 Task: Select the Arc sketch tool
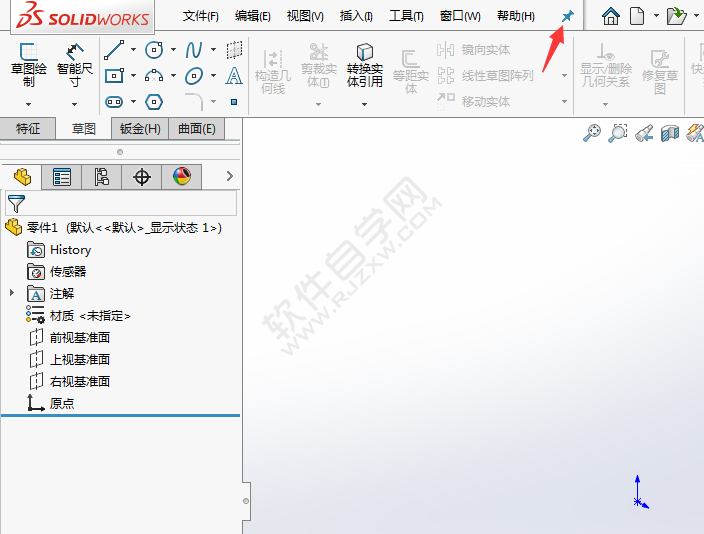[154, 76]
